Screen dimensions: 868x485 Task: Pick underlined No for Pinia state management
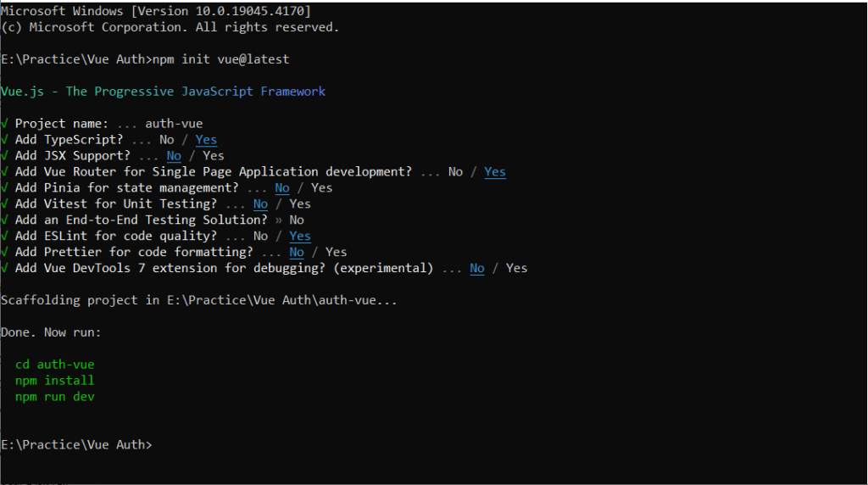(x=282, y=188)
